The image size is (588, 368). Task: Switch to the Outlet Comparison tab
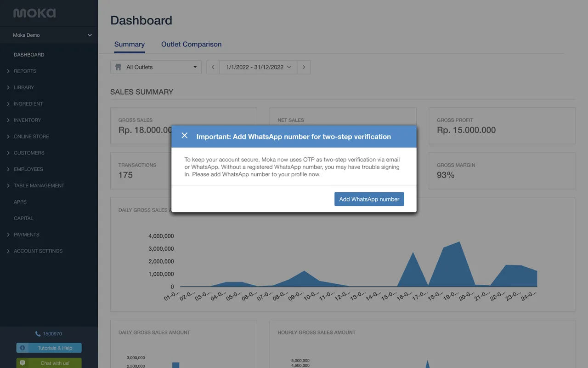(x=191, y=44)
